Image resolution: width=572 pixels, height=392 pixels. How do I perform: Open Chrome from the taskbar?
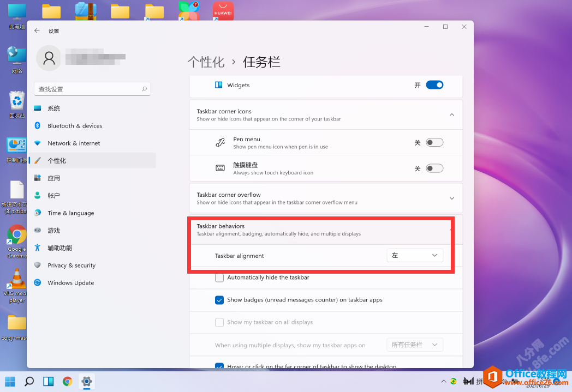[67, 382]
